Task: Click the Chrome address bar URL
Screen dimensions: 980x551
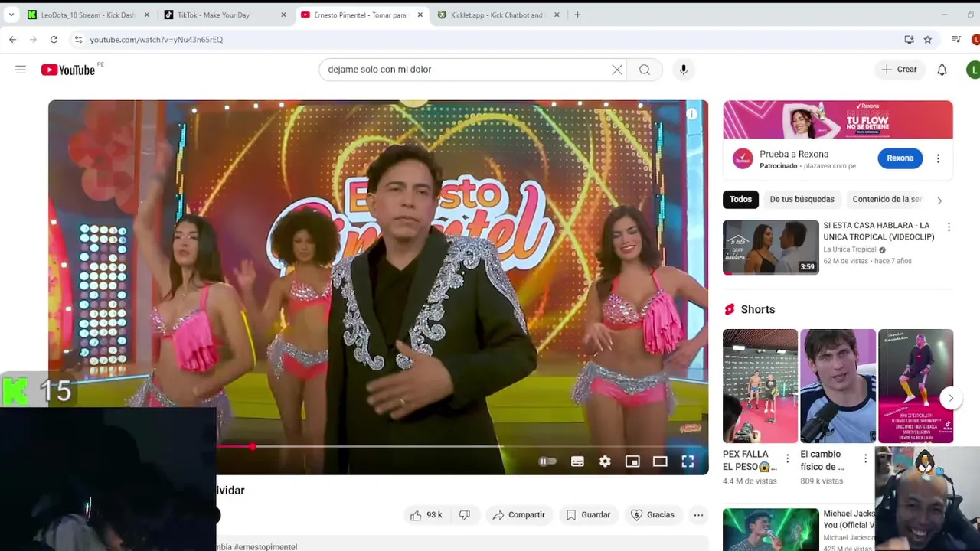Action: [x=156, y=39]
